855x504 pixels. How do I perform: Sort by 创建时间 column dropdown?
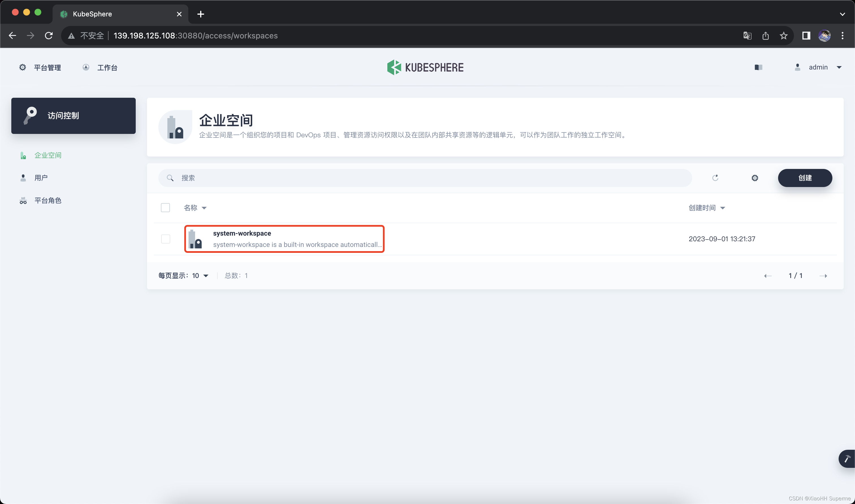(x=707, y=208)
